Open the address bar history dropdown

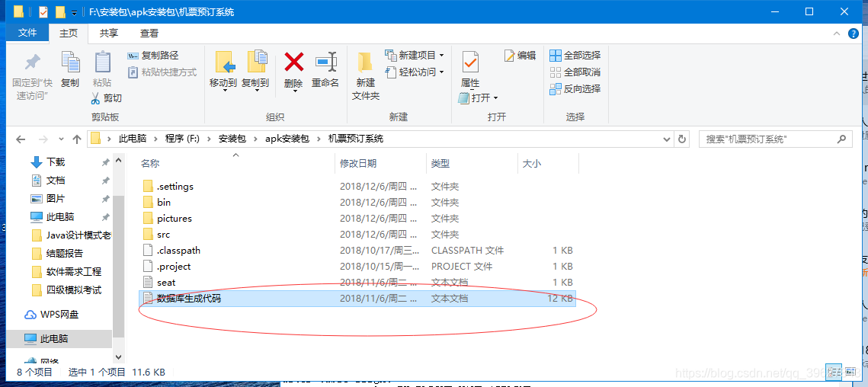pos(667,139)
